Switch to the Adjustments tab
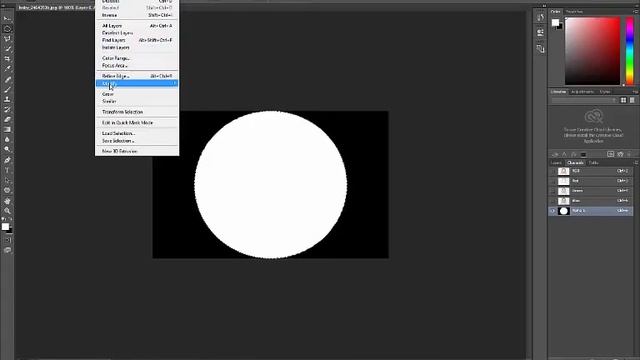Screen dimensions: 640x360 pyautogui.click(x=582, y=92)
